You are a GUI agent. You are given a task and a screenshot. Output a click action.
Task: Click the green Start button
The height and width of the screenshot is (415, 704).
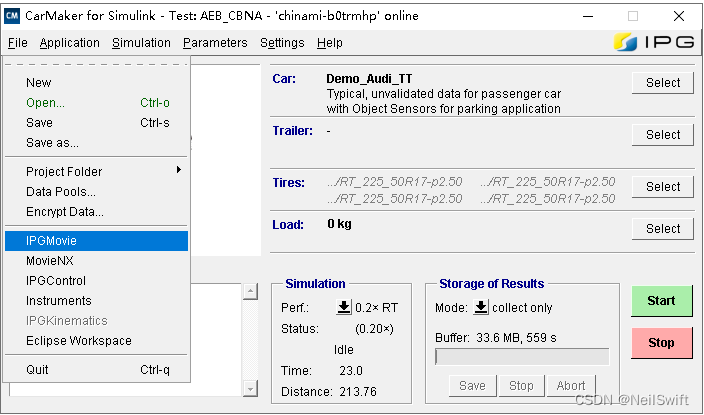click(x=661, y=301)
